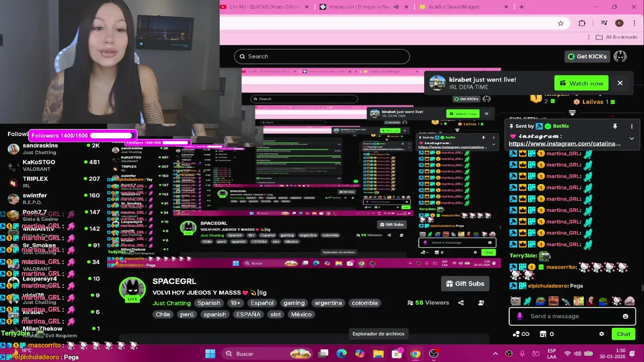
Task: Unpin the BotRix message pin icon
Action: tap(615, 126)
